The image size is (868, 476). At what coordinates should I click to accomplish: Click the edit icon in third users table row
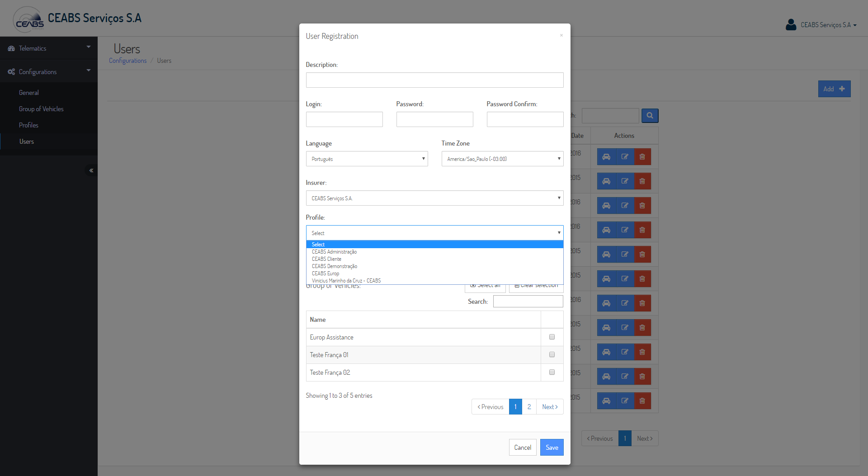click(x=625, y=206)
